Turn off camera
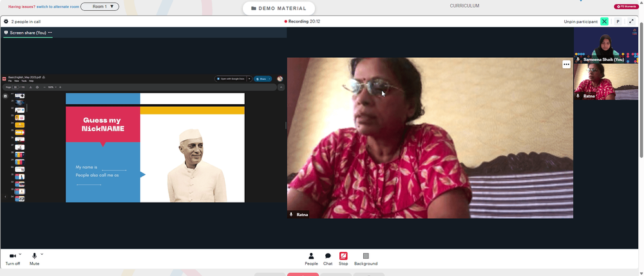The width and height of the screenshot is (644, 276). (12, 259)
